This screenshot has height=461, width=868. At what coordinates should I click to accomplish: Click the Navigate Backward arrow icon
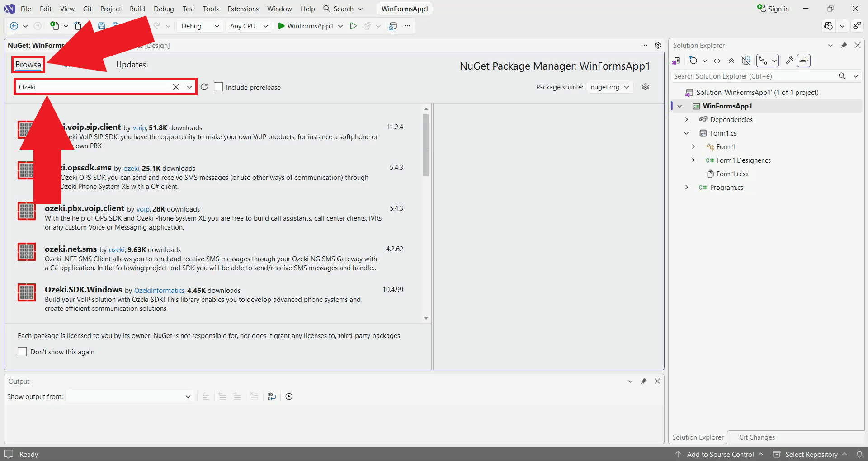[14, 26]
